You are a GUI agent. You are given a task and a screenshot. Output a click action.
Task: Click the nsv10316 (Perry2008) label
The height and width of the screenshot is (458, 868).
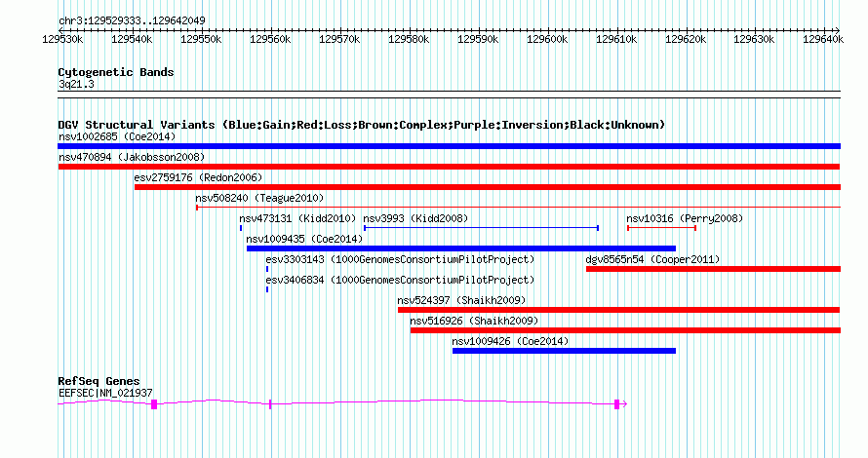point(685,218)
